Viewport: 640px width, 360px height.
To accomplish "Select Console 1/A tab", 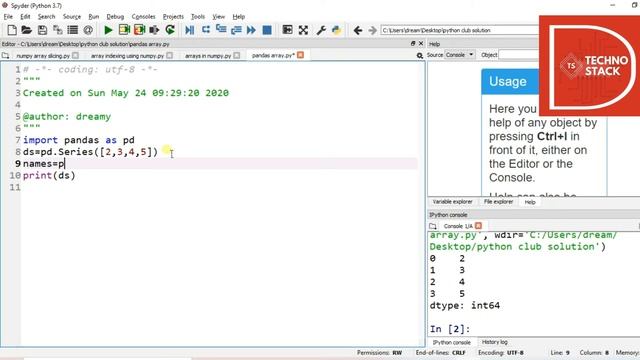I will (x=458, y=226).
